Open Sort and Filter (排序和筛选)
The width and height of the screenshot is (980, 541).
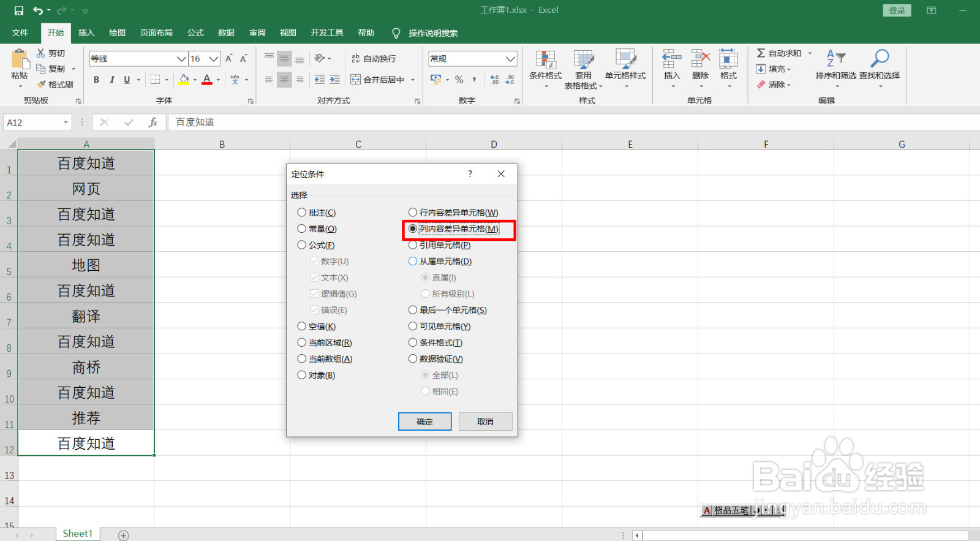pos(836,67)
